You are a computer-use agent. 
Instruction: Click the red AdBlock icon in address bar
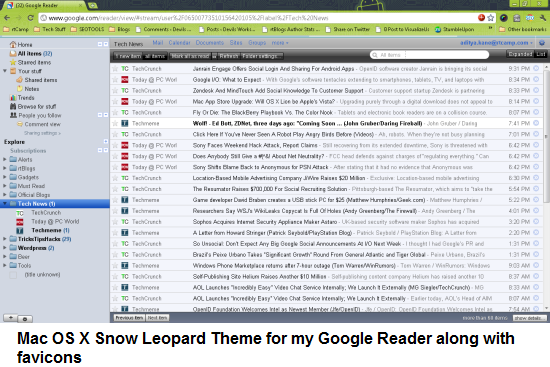click(x=481, y=18)
